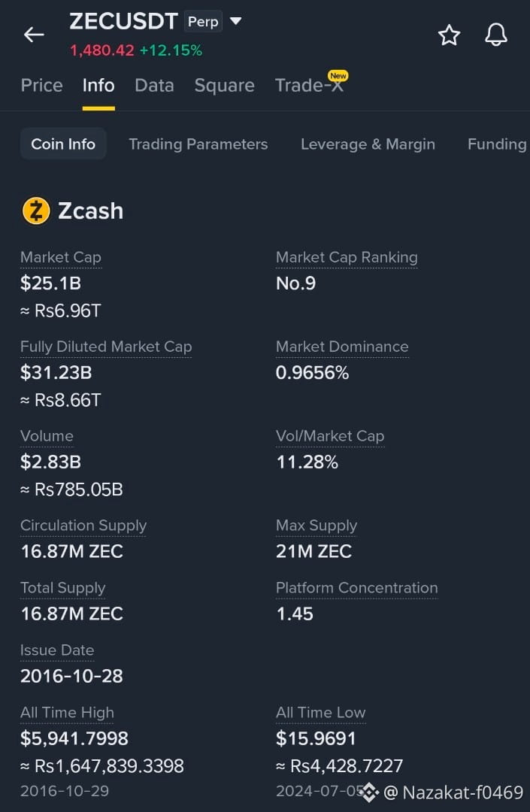The image size is (530, 812).
Task: Tap the New badge on Trade-X
Action: (338, 76)
